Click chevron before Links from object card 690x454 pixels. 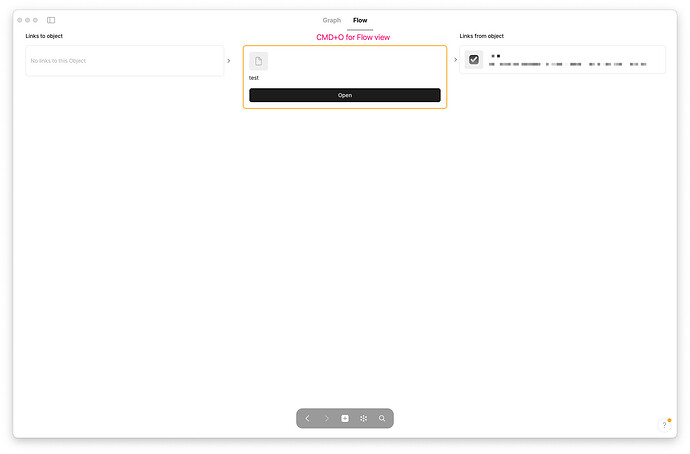coord(455,59)
